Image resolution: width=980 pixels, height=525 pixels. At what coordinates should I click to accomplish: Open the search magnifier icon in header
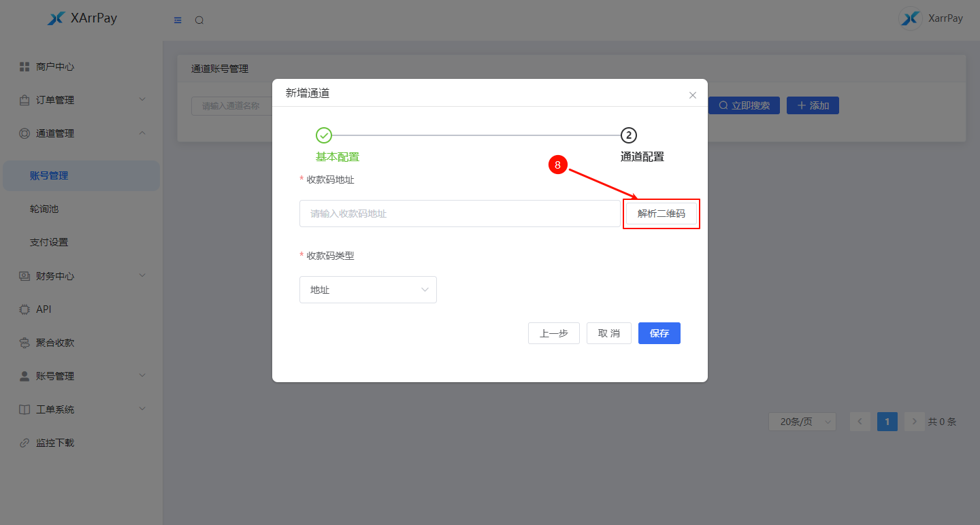click(x=199, y=20)
